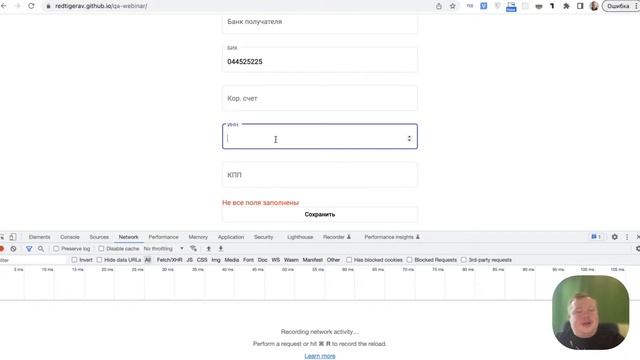Switch to the Elements tab

pyautogui.click(x=40, y=237)
